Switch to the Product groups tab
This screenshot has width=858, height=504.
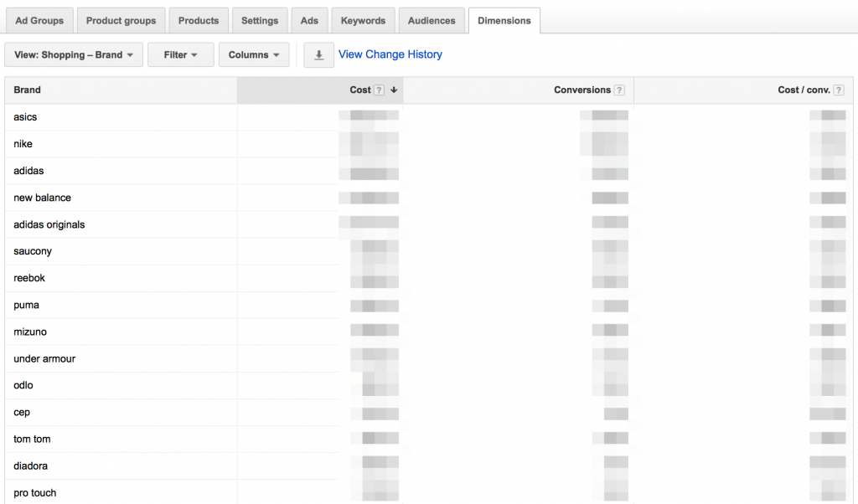point(121,21)
